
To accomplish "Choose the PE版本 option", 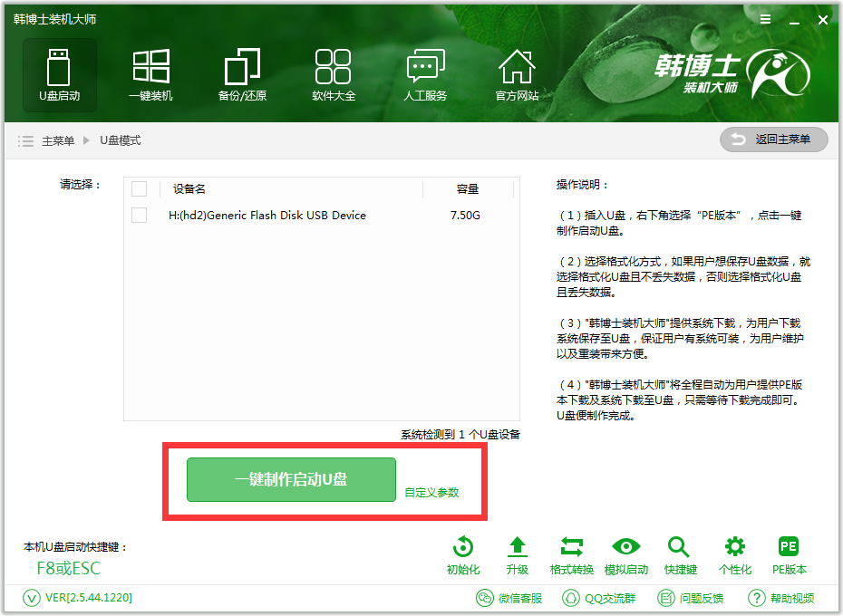I will pos(790,556).
